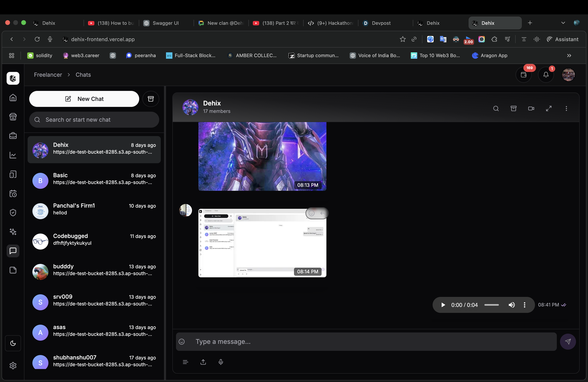This screenshot has width=588, height=382.
Task: Click the New Chat button
Action: pos(84,99)
